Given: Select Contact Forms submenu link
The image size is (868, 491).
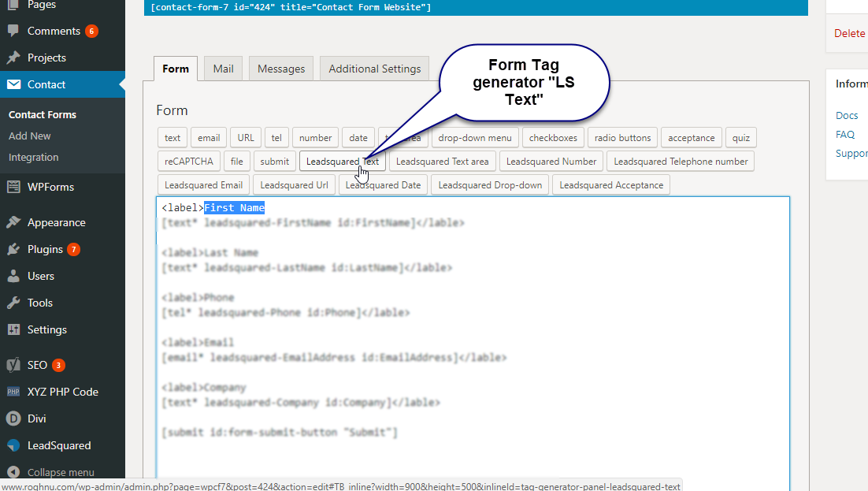Looking at the screenshot, I should click(42, 115).
